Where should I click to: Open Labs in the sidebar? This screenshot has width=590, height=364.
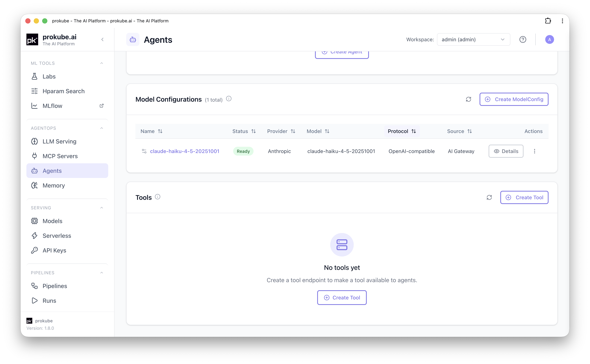point(67,76)
